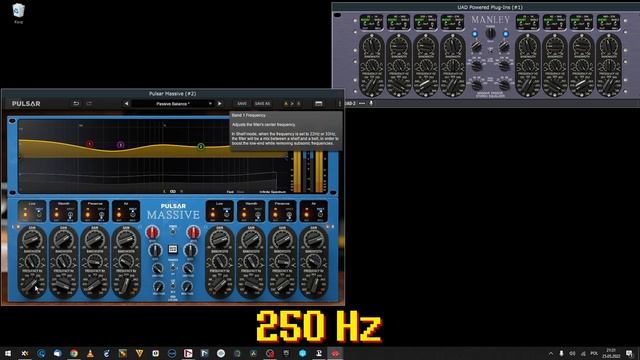Click the center transformer display button
This screenshot has width=640, height=360.
tap(173, 249)
